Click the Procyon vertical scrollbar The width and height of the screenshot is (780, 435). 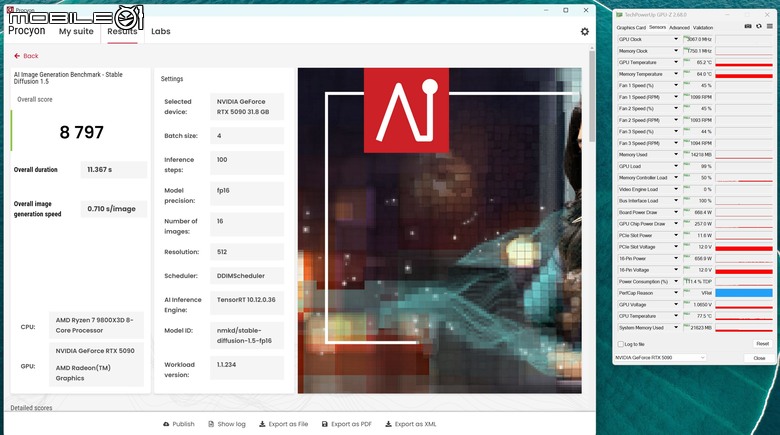(591, 95)
